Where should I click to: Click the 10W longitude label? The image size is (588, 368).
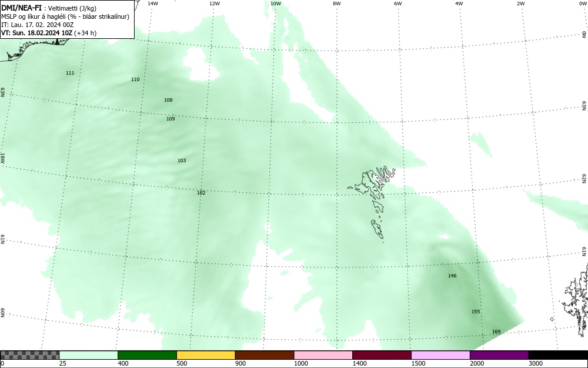click(x=276, y=4)
